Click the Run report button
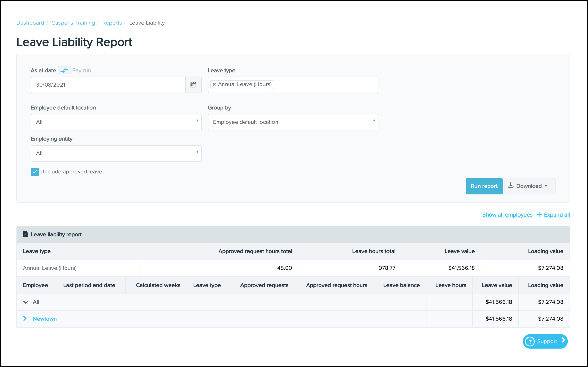 pos(484,186)
